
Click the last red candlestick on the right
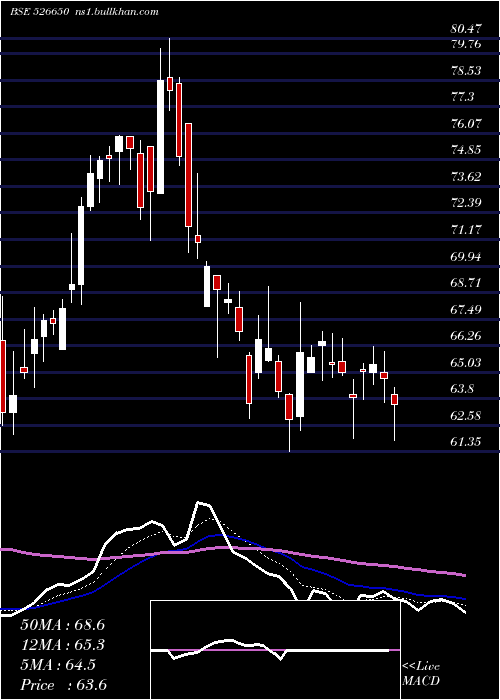pyautogui.click(x=395, y=399)
